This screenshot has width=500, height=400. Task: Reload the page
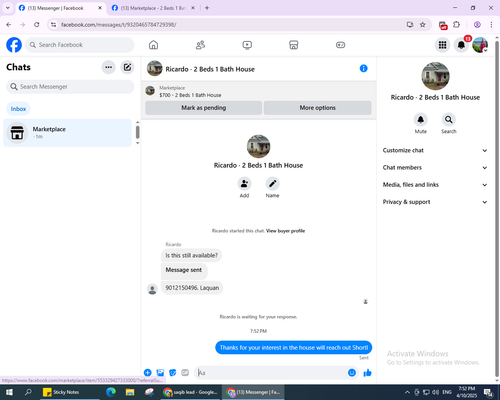coord(37,25)
